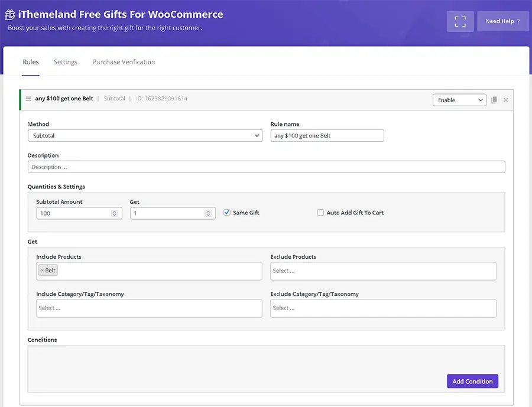This screenshot has height=407, width=532.
Task: Click the Add Condition button
Action: [x=472, y=381]
